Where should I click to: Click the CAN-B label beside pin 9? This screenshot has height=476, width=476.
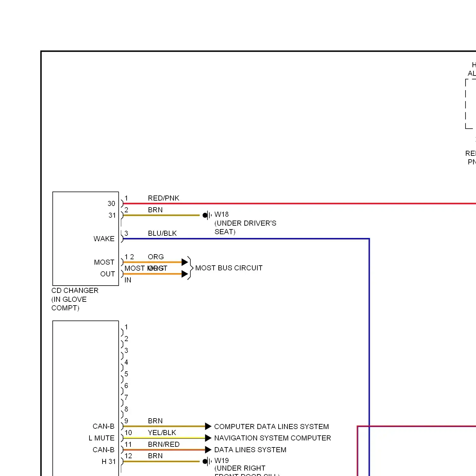103,426
